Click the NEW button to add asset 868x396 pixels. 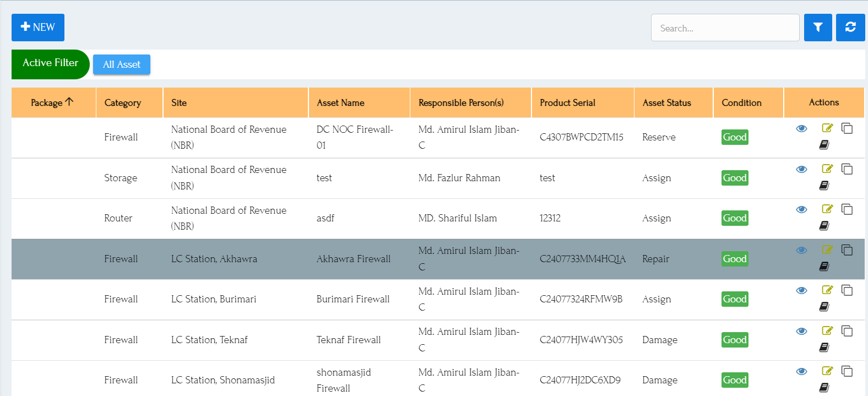38,28
